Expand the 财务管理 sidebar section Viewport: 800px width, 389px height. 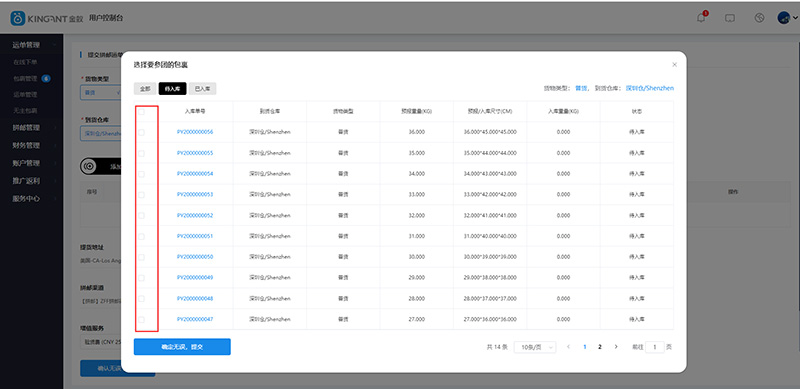pos(31,145)
